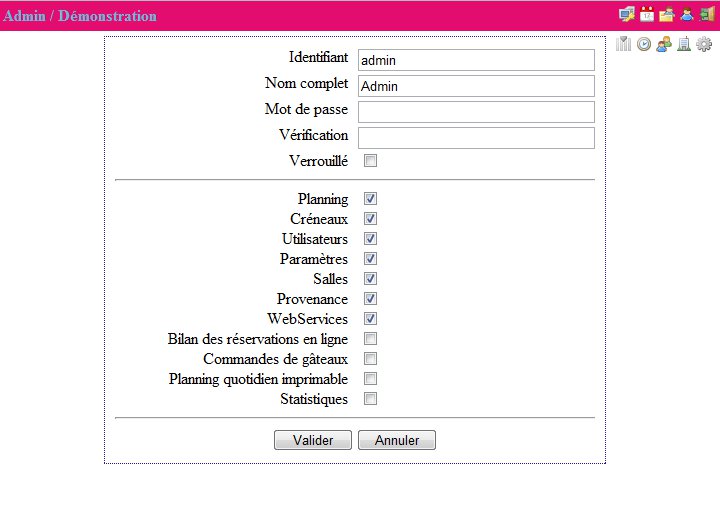Enable the Verrouillé checkbox

[x=370, y=160]
